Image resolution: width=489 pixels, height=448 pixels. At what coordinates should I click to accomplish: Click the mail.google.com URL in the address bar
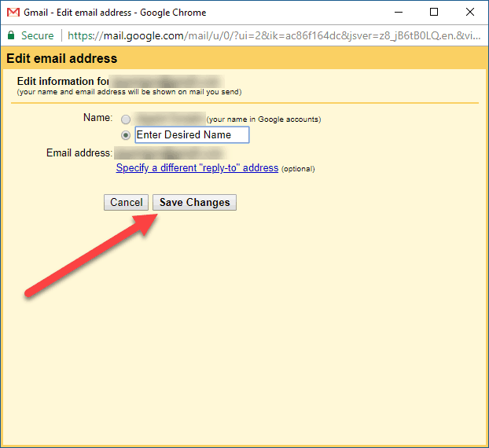pos(274,36)
